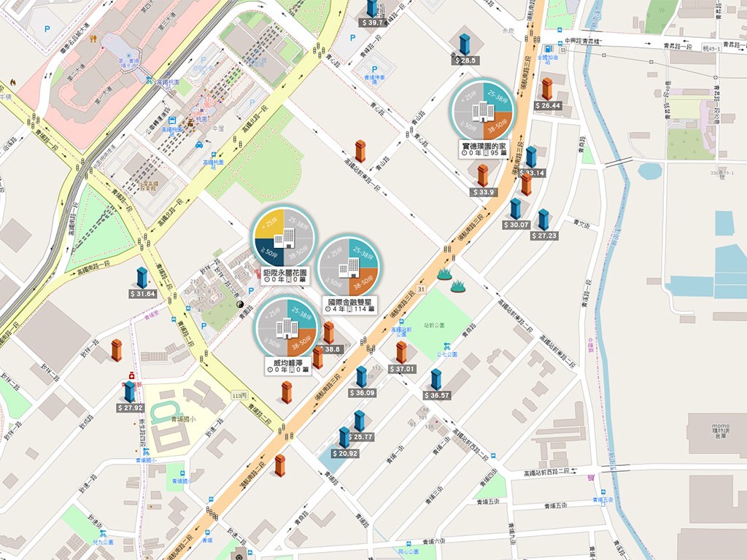Select the teal 25-38坪 segment of 寶德璞園的家
This screenshot has width=747, height=560.
498,97
